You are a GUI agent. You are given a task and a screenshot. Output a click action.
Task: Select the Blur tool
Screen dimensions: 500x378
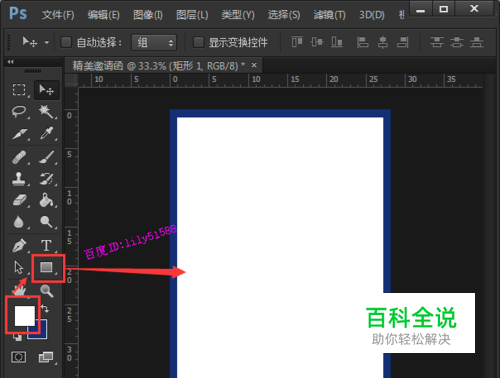pos(19,222)
